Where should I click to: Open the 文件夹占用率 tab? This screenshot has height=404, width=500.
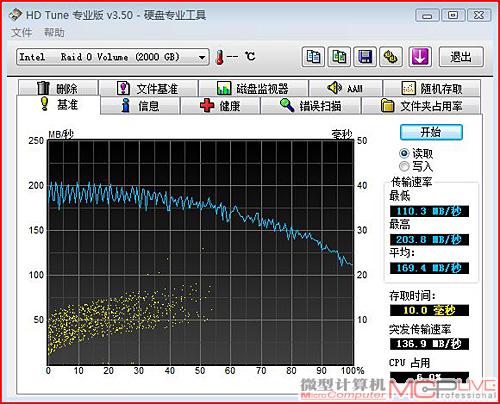pyautogui.click(x=421, y=106)
